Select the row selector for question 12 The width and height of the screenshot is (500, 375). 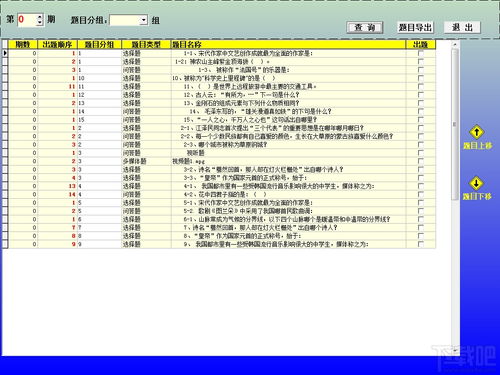click(5, 95)
